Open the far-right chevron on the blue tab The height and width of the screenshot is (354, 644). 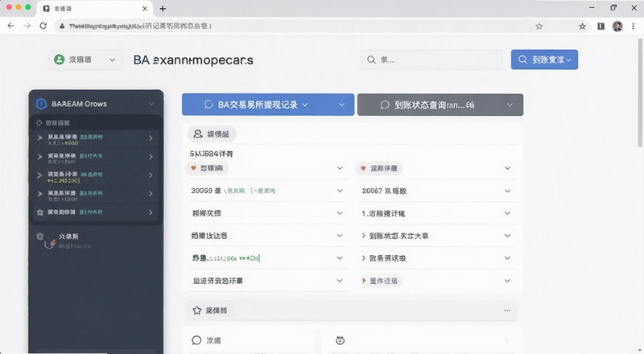(x=341, y=105)
